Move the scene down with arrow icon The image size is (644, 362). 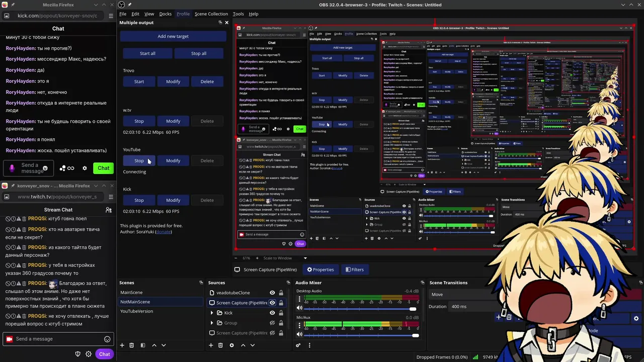(164, 345)
